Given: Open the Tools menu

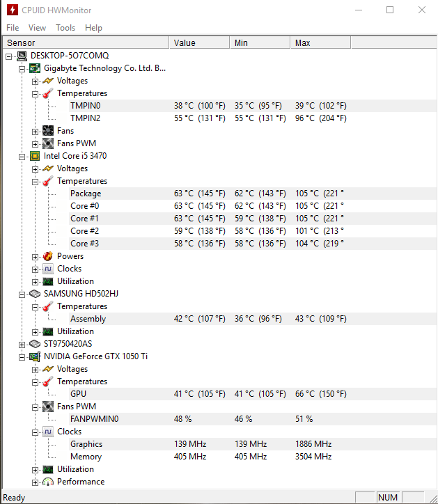Looking at the screenshot, I should tap(65, 28).
